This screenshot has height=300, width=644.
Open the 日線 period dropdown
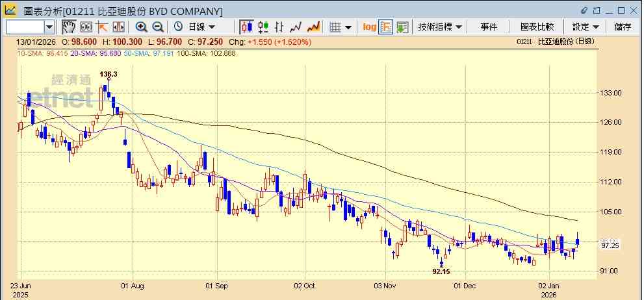click(201, 27)
